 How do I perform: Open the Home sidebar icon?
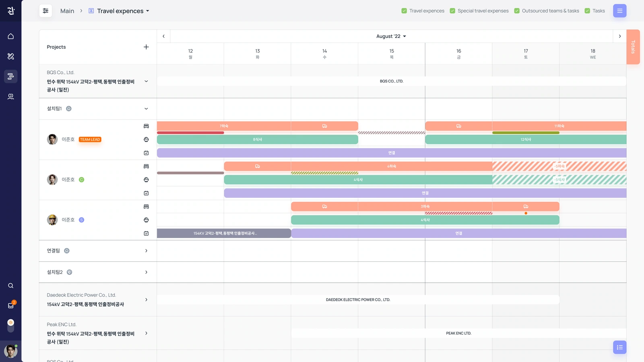click(x=11, y=36)
